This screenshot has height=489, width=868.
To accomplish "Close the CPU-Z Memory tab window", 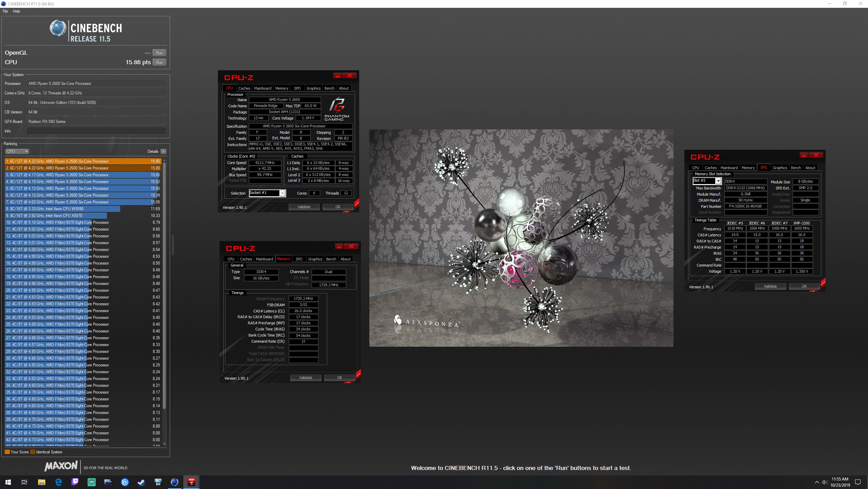I will pyautogui.click(x=352, y=246).
